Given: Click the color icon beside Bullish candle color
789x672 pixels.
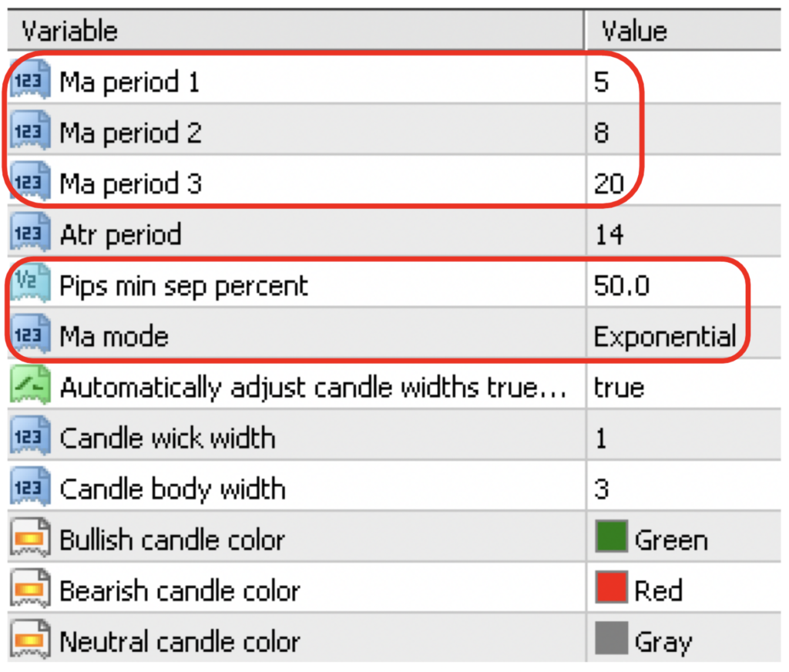Looking at the screenshot, I should (x=30, y=539).
